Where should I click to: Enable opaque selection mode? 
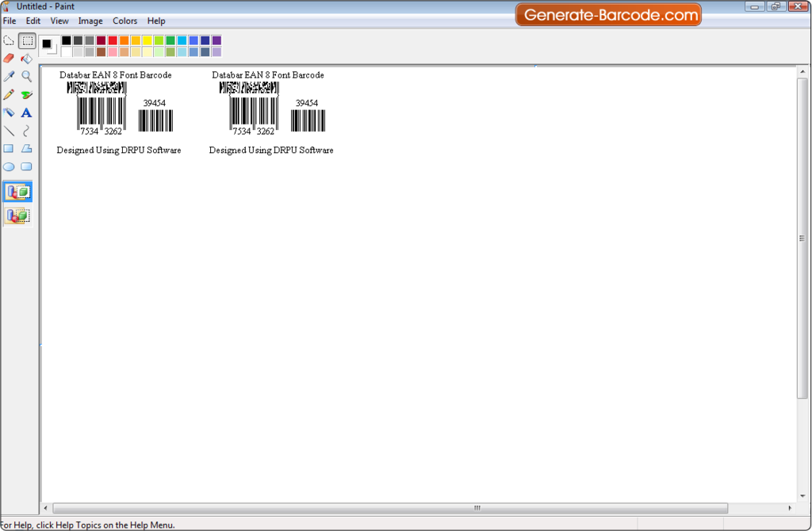coord(17,191)
